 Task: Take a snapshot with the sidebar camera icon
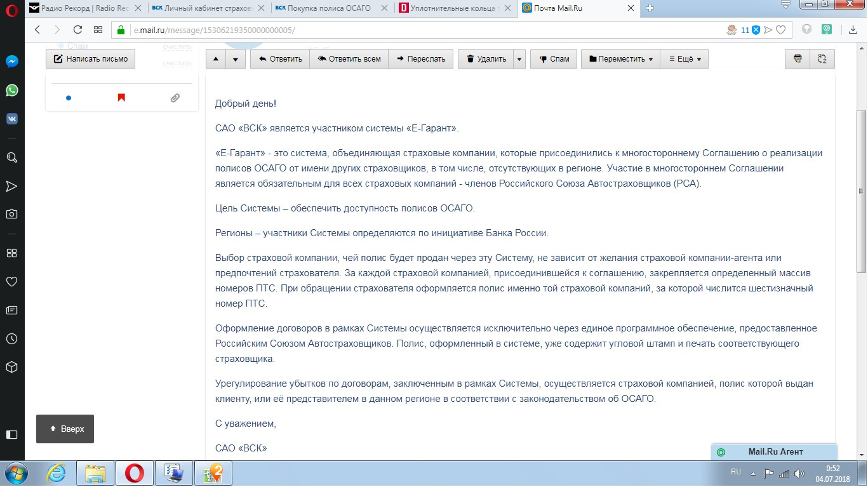pyautogui.click(x=11, y=214)
